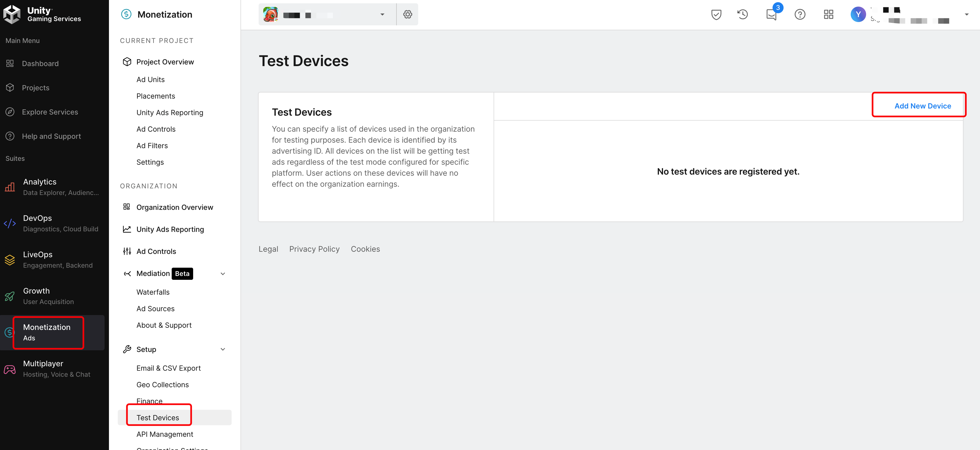
Task: Open Ad Units under current project
Action: [x=151, y=79]
